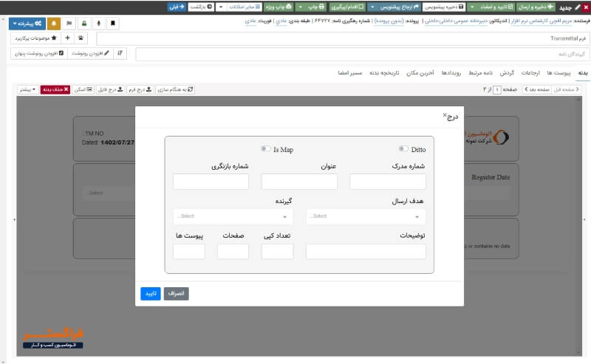Image resolution: width=591 pixels, height=364 pixels.
Task: Switch to the آخرین مکان tab
Action: tap(420, 72)
